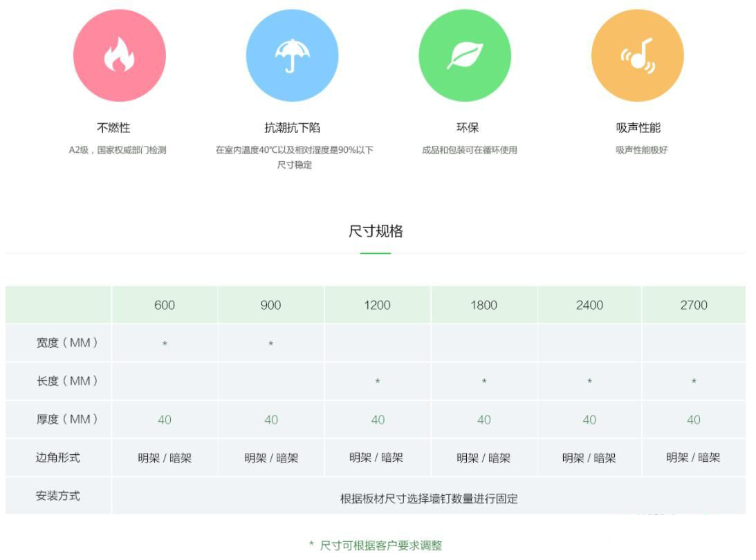
Task: Select the 抗潮抗下陷 feature heading
Action: click(x=292, y=128)
